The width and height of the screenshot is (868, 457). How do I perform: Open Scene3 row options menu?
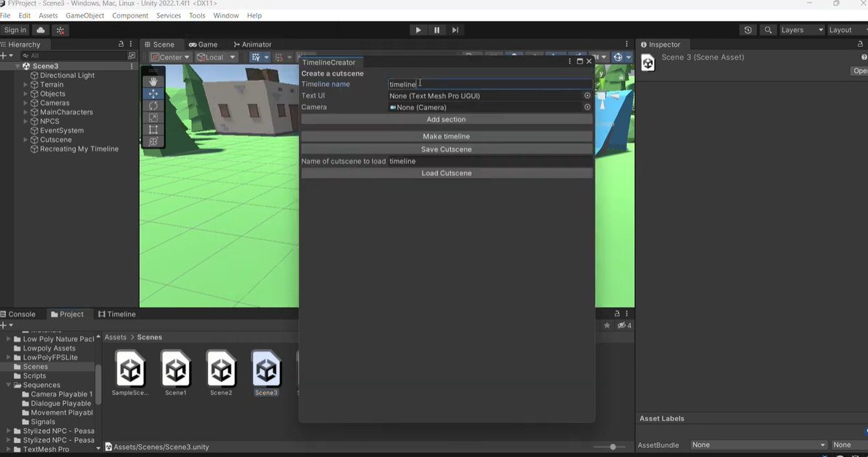tap(132, 66)
